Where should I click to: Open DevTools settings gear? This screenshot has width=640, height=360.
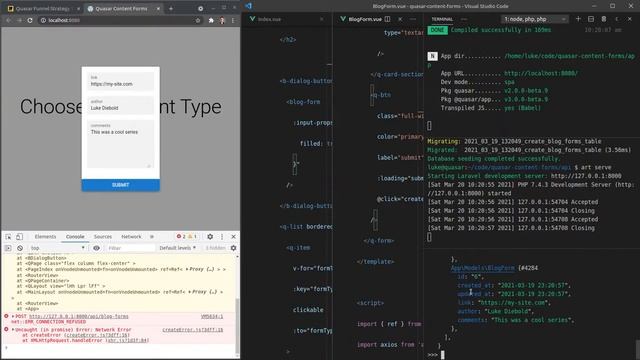click(210, 236)
